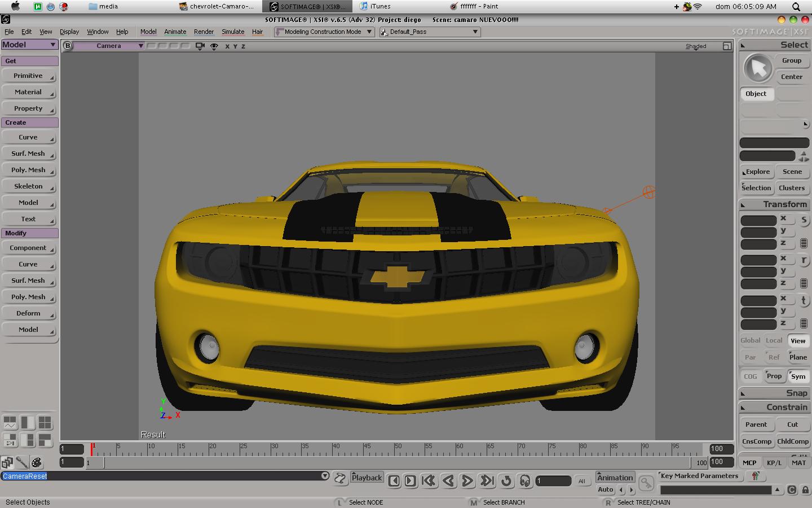Screen dimensions: 812x508
Task: Click the Skeleton button
Action: click(x=28, y=186)
